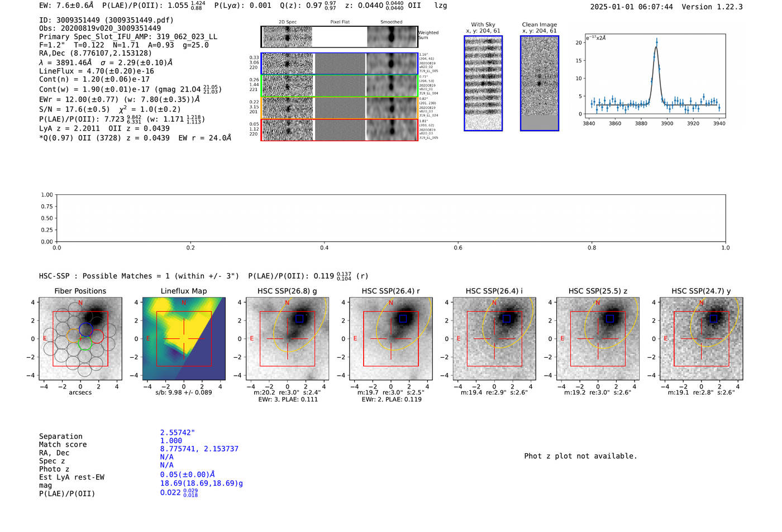Open the HSC SSP(24.7) y image
Screen dimensions: 782x532
coord(702,339)
